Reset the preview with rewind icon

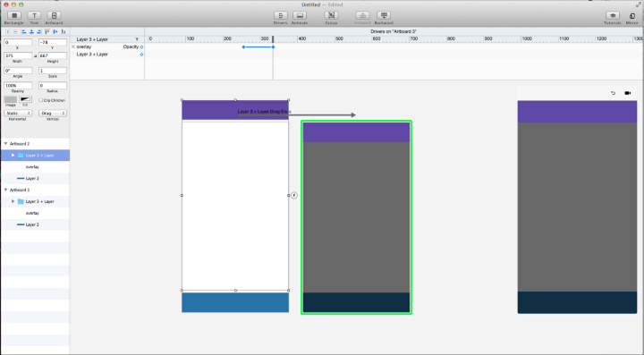(x=614, y=93)
